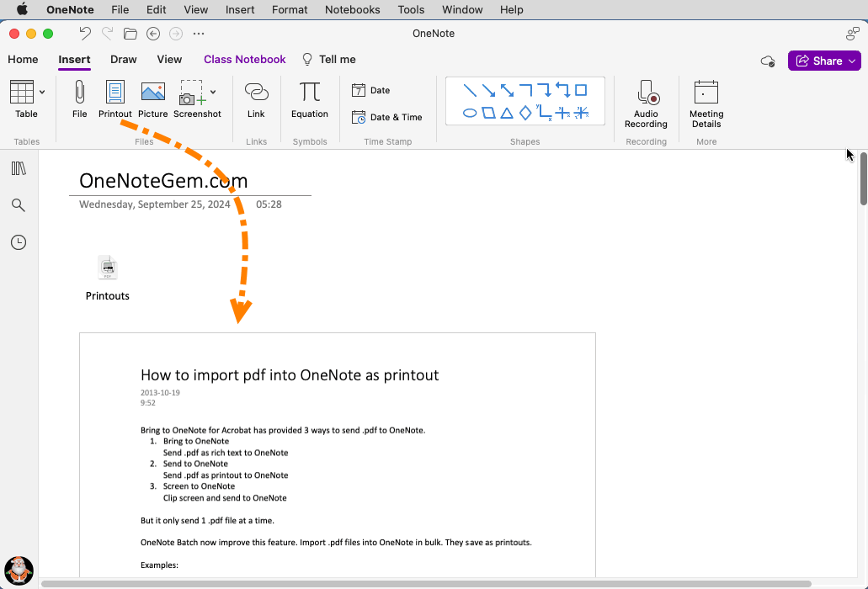Click the page time 05:28
The height and width of the screenshot is (589, 868).
tap(269, 204)
